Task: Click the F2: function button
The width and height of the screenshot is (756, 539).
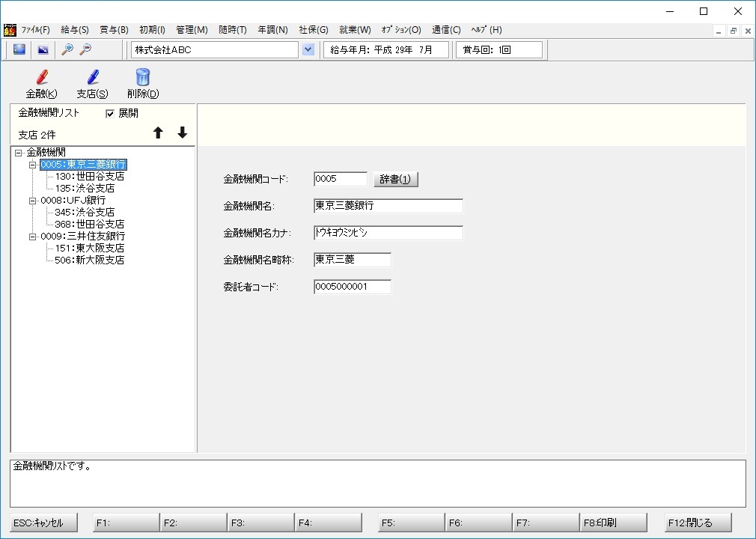Action: tap(194, 523)
